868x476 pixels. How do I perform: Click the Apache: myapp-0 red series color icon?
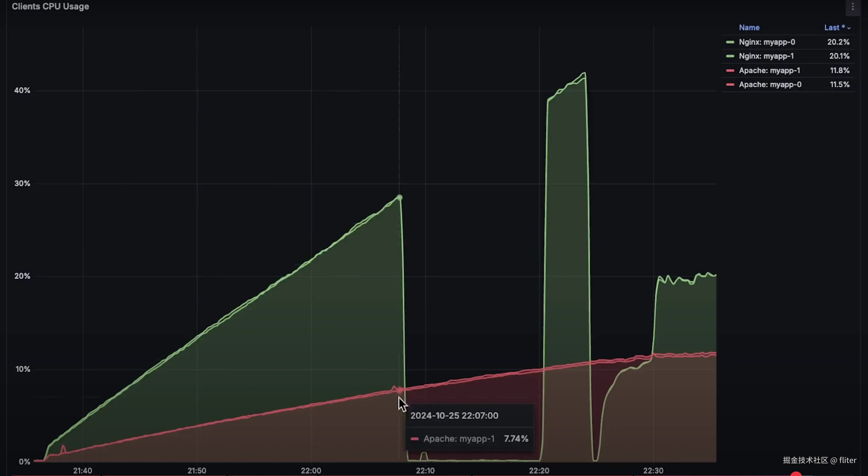(730, 84)
